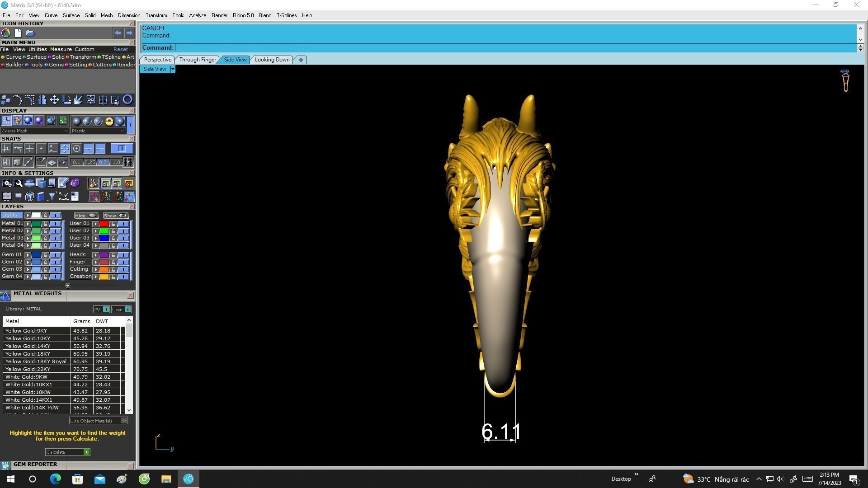Image resolution: width=868 pixels, height=488 pixels.
Task: Click the back arrow in Icon History
Action: click(x=118, y=33)
